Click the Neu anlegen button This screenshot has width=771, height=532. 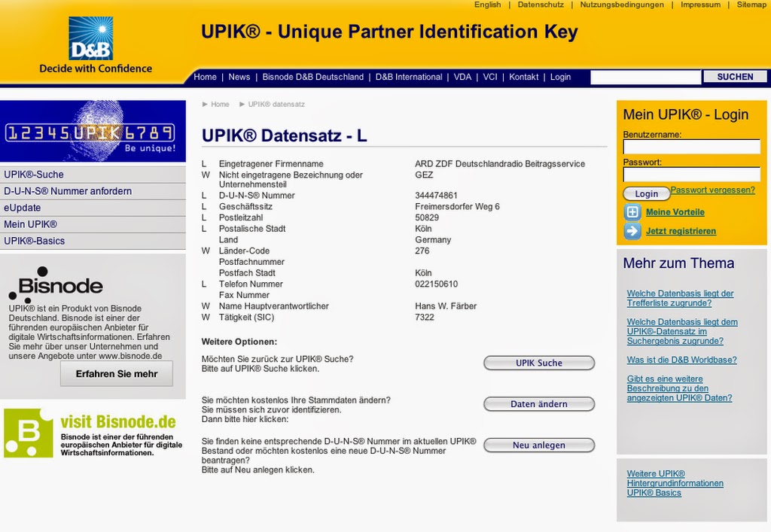coord(539,445)
